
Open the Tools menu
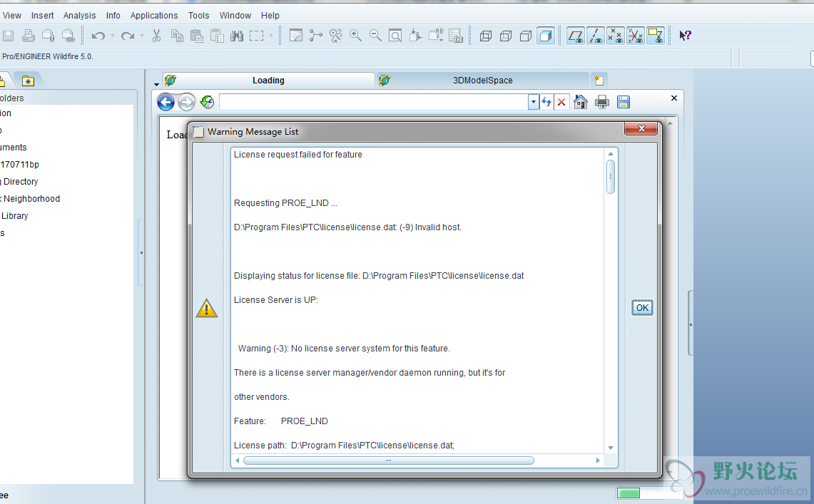pyautogui.click(x=199, y=16)
